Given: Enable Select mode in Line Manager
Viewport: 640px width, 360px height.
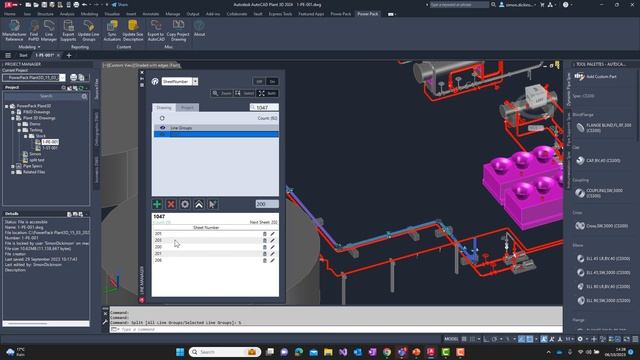Looking at the screenshot, I should pos(244,93).
